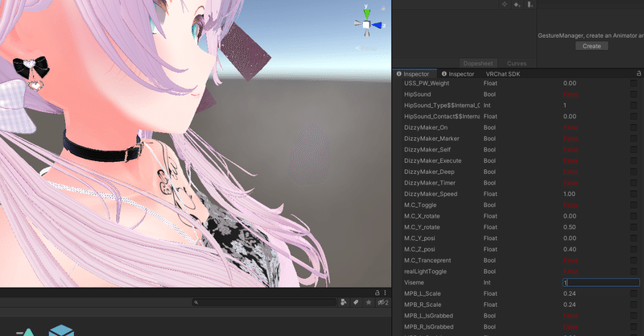Viewport: 644px width, 336px height.
Task: Click the M.C_Tranceprent False value
Action: 571,260
